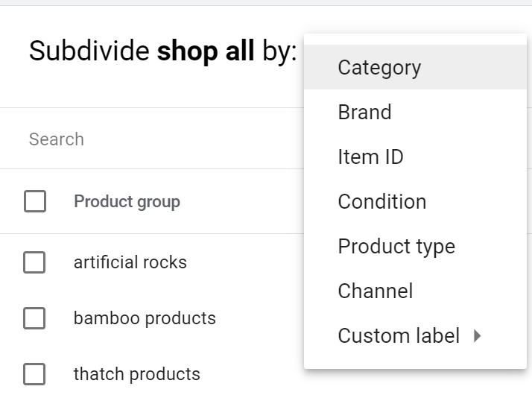Select Category from the subdivide menu
The height and width of the screenshot is (398, 532).
pyautogui.click(x=379, y=68)
